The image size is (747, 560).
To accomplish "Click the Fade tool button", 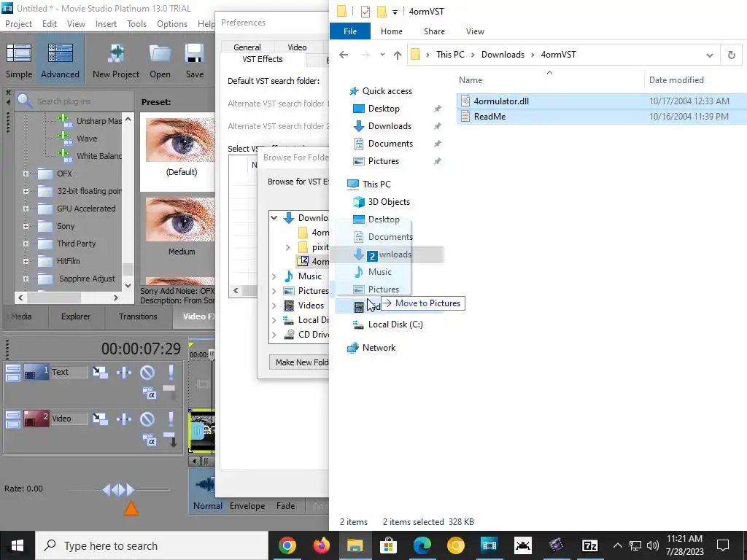I will (285, 506).
